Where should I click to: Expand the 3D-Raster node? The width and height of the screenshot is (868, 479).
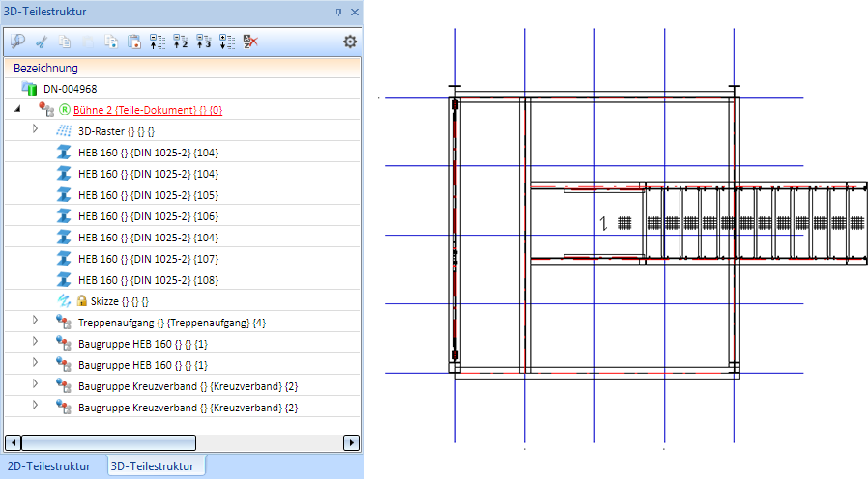coord(36,129)
